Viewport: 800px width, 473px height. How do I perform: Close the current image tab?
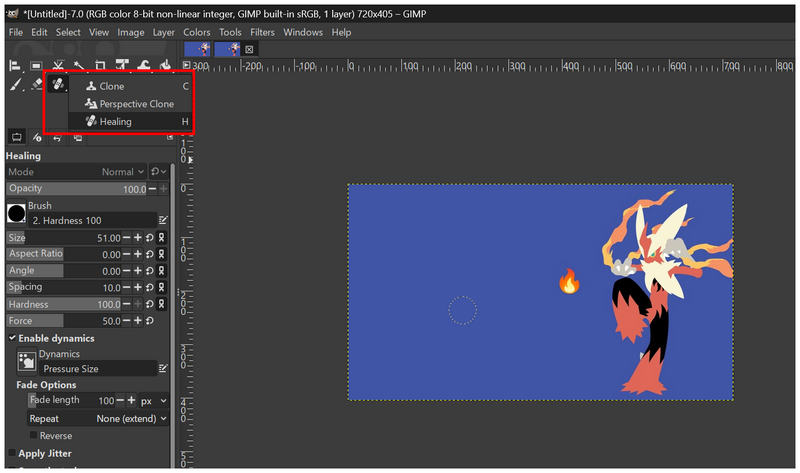tap(249, 49)
